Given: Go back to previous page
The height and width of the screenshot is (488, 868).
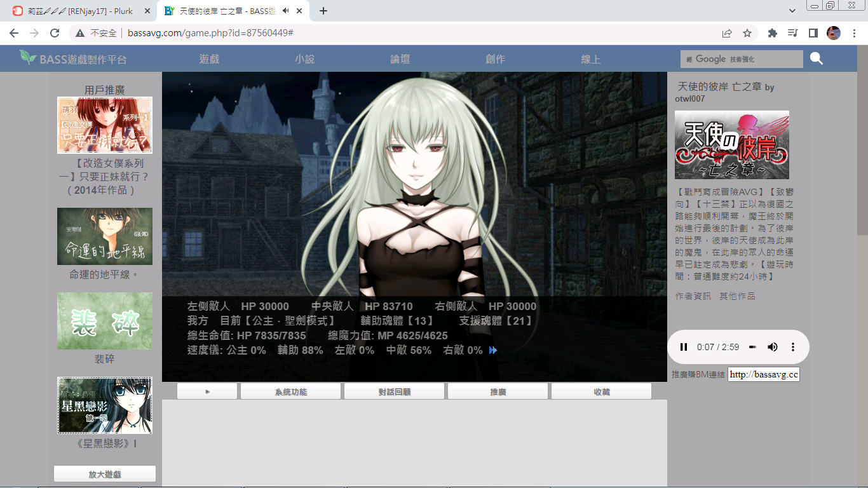Looking at the screenshot, I should point(14,33).
